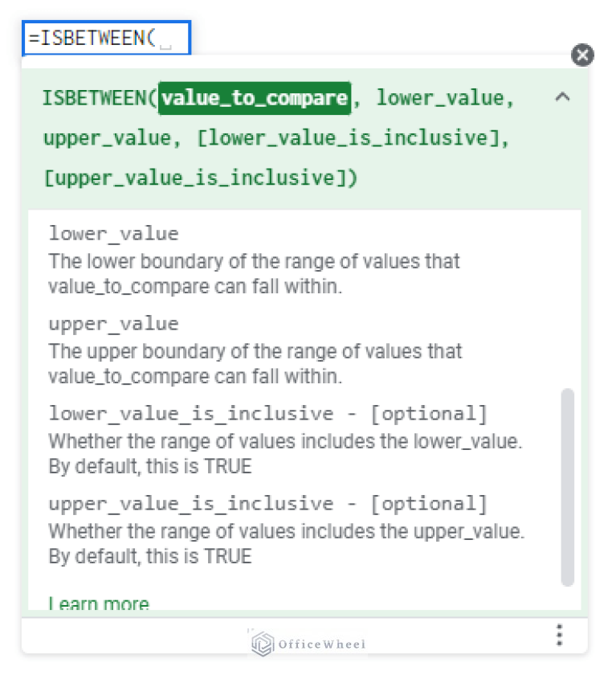Select the lower_value_is_inclusive - [optional] heading
The height and width of the screenshot is (675, 616).
tap(267, 414)
